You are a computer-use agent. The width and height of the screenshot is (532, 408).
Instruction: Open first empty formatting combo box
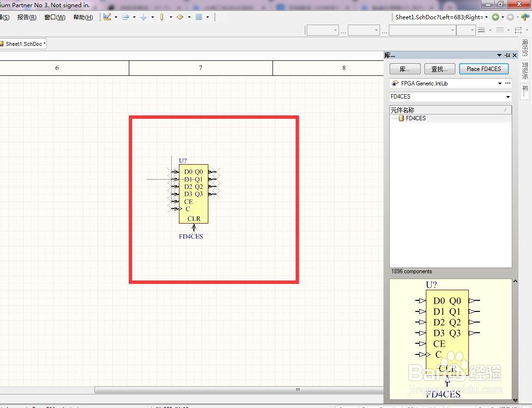coord(323,30)
